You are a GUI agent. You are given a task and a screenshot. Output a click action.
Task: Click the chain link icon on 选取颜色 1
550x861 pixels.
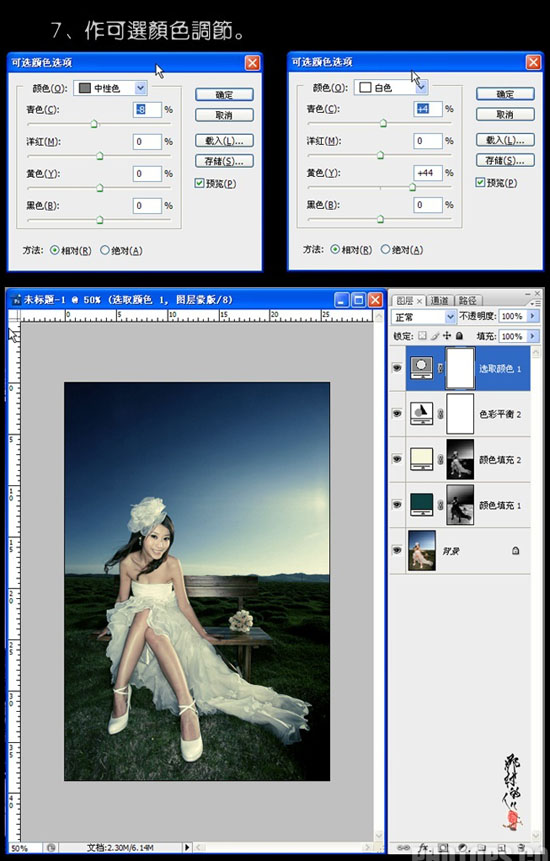(440, 368)
